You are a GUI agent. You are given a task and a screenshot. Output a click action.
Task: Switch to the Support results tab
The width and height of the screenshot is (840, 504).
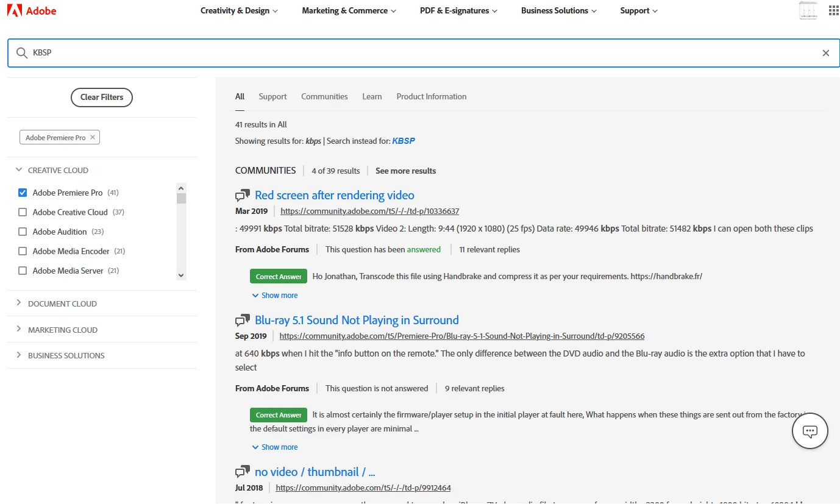pos(272,96)
